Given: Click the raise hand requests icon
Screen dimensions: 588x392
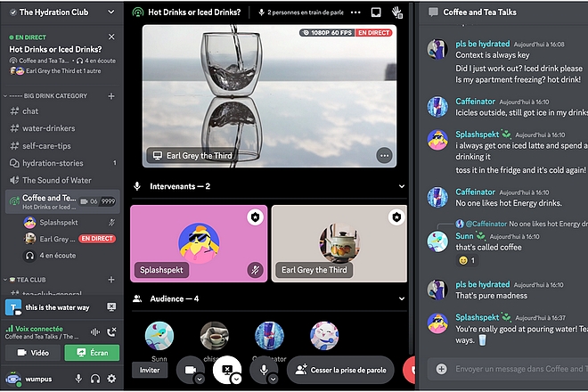Looking at the screenshot, I should pyautogui.click(x=396, y=12).
